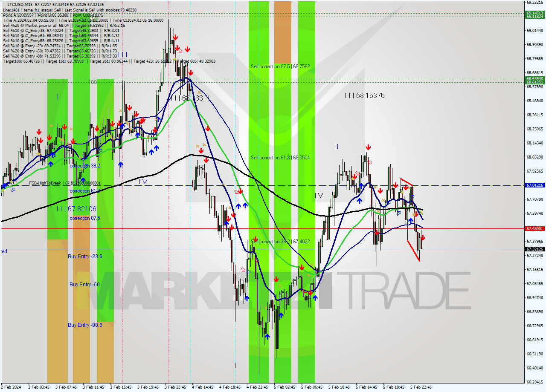Click the current price tag 67.32126
The image size is (546, 392).
[535, 249]
